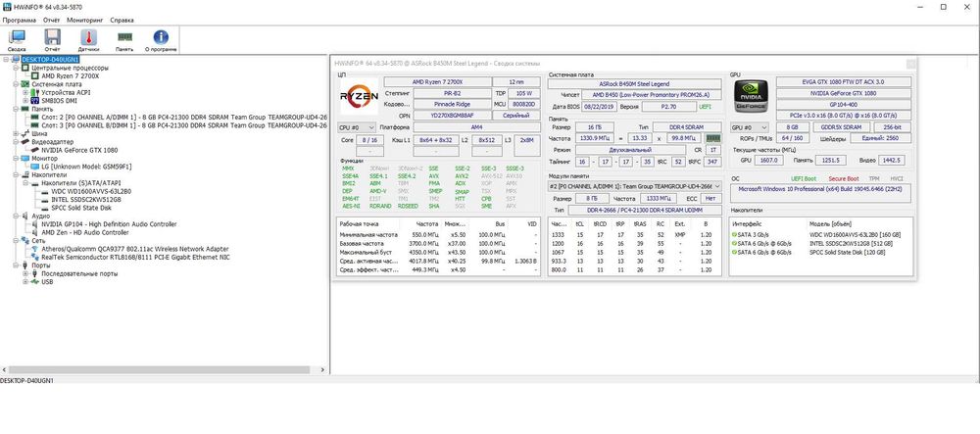980x434 pixels.
Task: Click the drive icon for INTEL SSDSC2KW512G8
Action: (x=44, y=199)
